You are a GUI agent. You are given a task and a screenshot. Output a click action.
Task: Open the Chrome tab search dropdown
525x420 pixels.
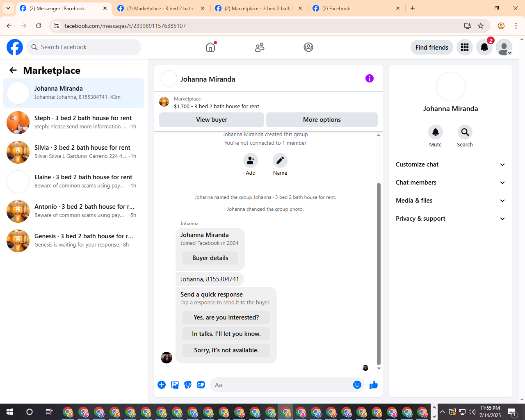[x=8, y=8]
